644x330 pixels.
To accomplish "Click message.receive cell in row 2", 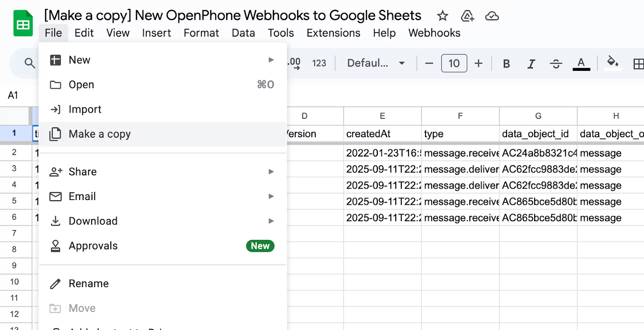I will (x=460, y=153).
